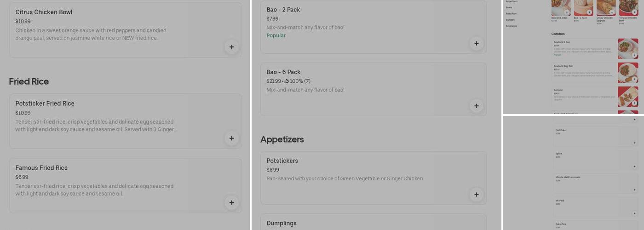Open Famous Fried Rice item title
The width and height of the screenshot is (644, 230).
click(x=41, y=168)
